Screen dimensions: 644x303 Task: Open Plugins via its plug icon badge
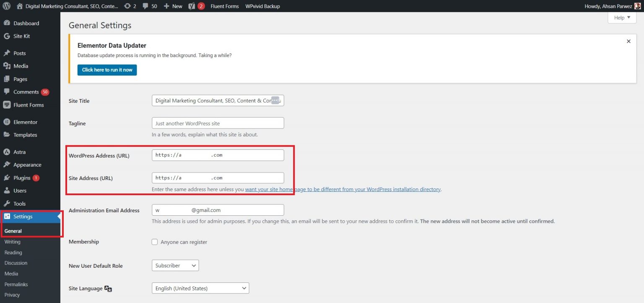pos(8,178)
